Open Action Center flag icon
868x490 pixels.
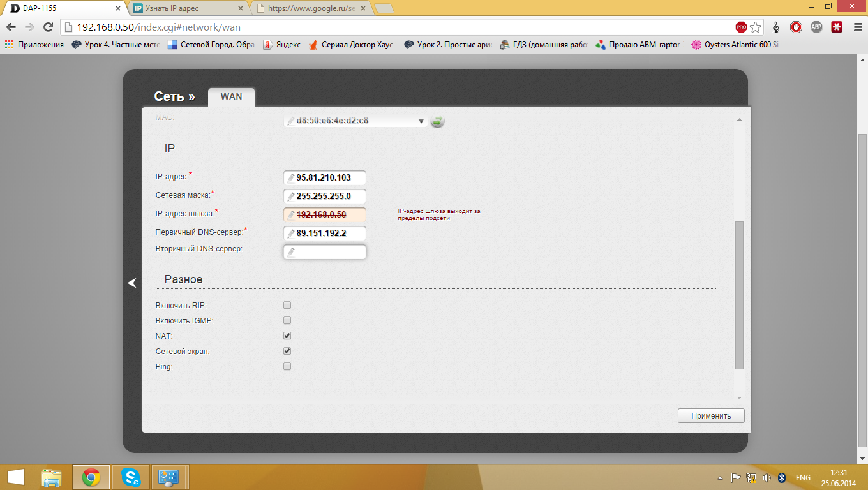tap(735, 477)
